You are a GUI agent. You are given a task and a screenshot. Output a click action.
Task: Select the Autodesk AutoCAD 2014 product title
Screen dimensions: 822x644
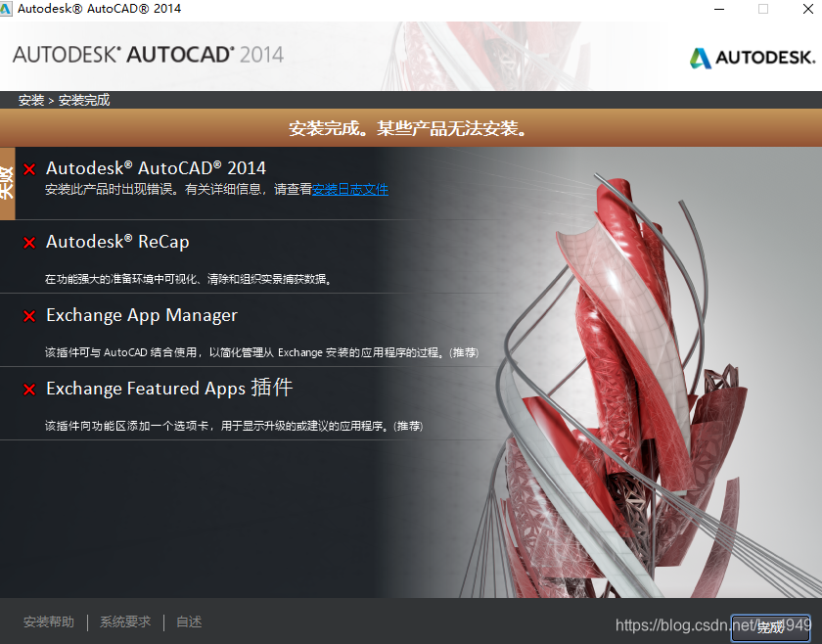157,168
